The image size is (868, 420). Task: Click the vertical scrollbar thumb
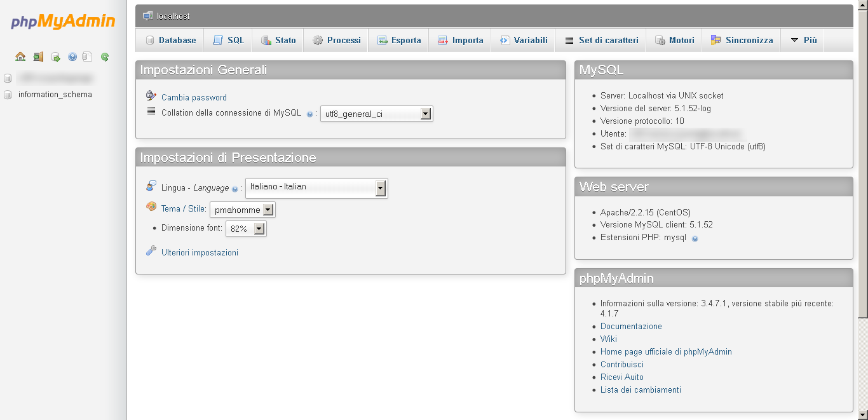pos(862,164)
